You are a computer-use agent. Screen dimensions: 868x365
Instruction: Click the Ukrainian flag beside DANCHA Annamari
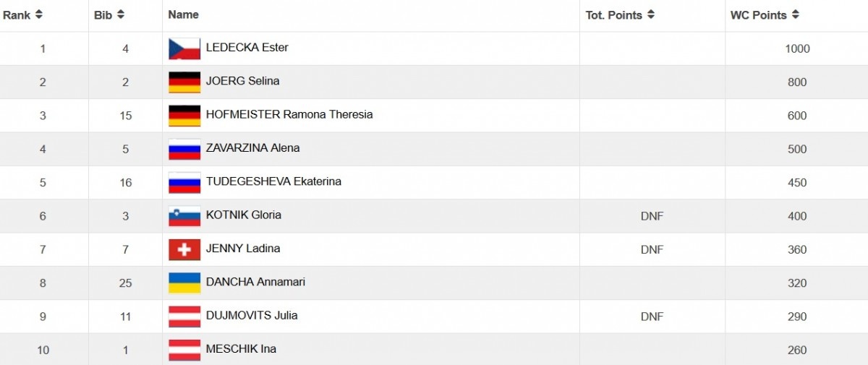pos(184,283)
